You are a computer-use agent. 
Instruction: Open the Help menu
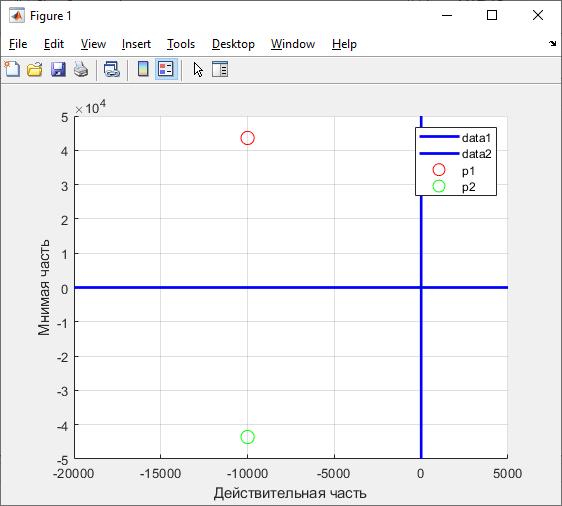click(x=344, y=44)
